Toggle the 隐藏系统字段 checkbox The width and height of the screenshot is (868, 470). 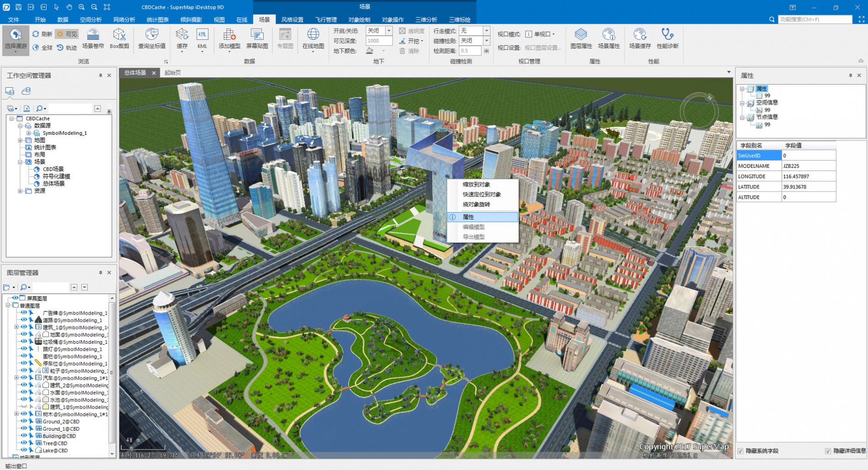pos(741,451)
